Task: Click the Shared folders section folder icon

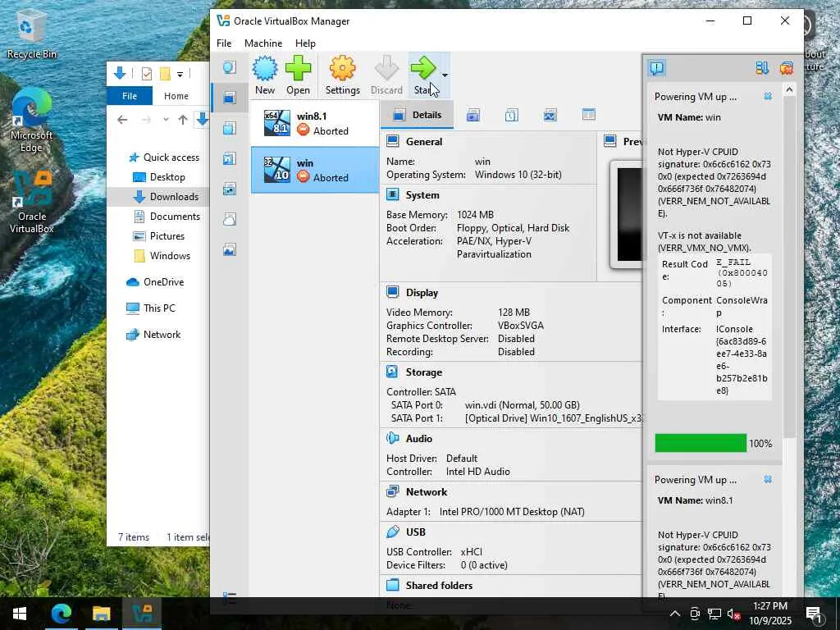Action: [393, 585]
